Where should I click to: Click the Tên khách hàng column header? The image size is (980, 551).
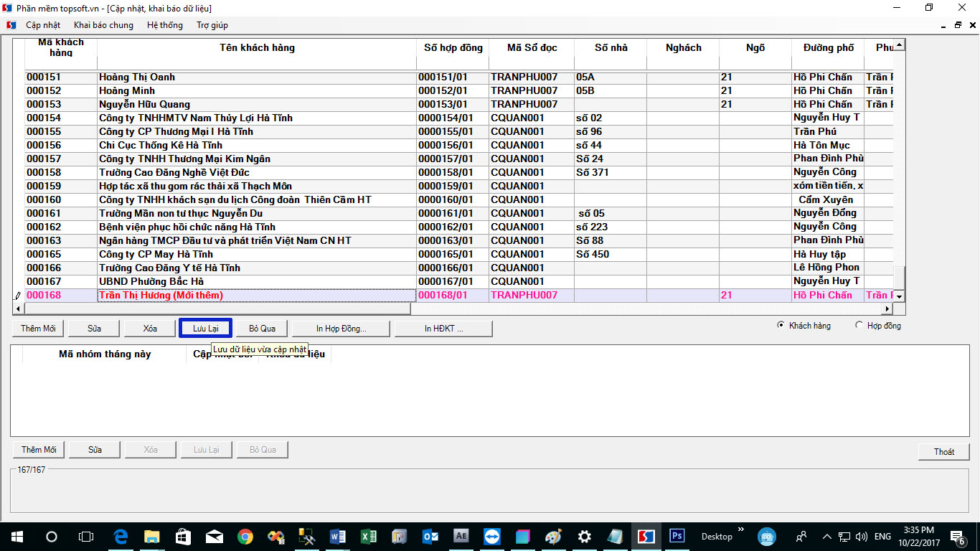point(257,48)
